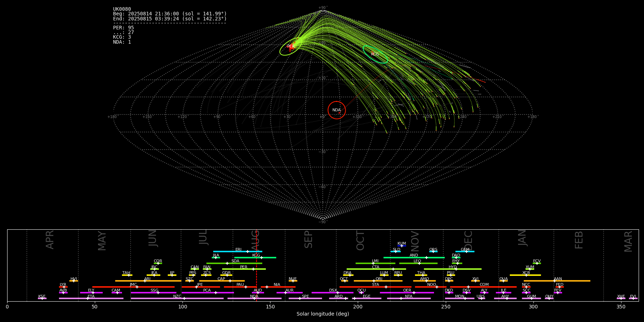The image size is (644, 322).
Task: Click the SPE pink shower bar
Action: point(305,298)
